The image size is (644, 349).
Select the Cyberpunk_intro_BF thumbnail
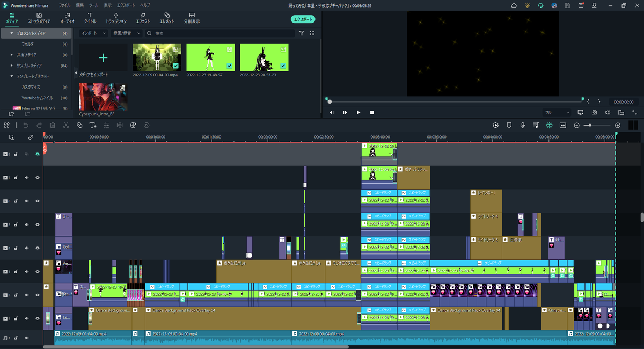[x=103, y=97]
